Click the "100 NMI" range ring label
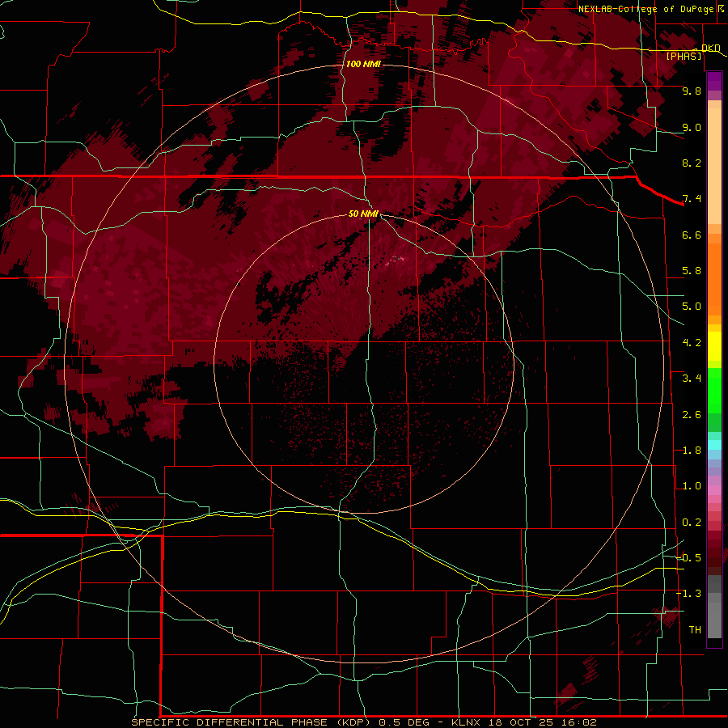Viewport: 728px width, 728px height. point(363,64)
